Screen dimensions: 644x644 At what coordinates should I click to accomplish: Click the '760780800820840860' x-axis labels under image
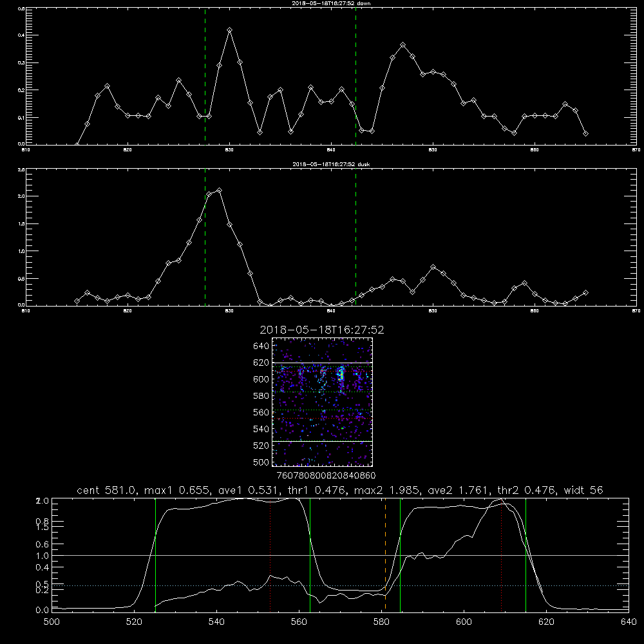(326, 476)
